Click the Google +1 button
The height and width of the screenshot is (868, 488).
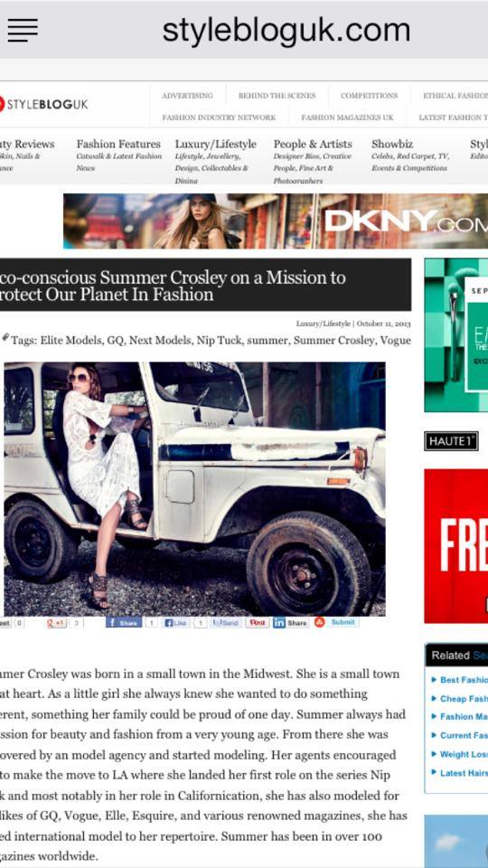(x=57, y=623)
